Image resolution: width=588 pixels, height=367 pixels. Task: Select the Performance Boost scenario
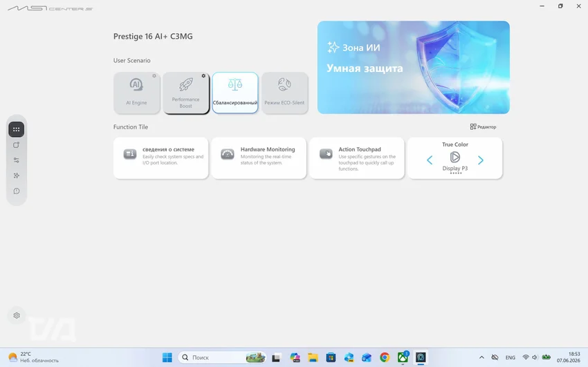click(x=185, y=93)
